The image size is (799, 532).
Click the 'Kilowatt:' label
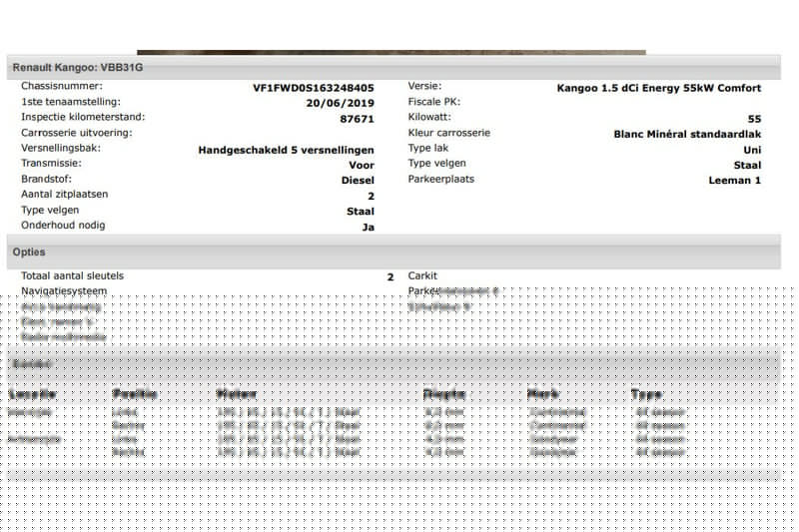pyautogui.click(x=429, y=117)
